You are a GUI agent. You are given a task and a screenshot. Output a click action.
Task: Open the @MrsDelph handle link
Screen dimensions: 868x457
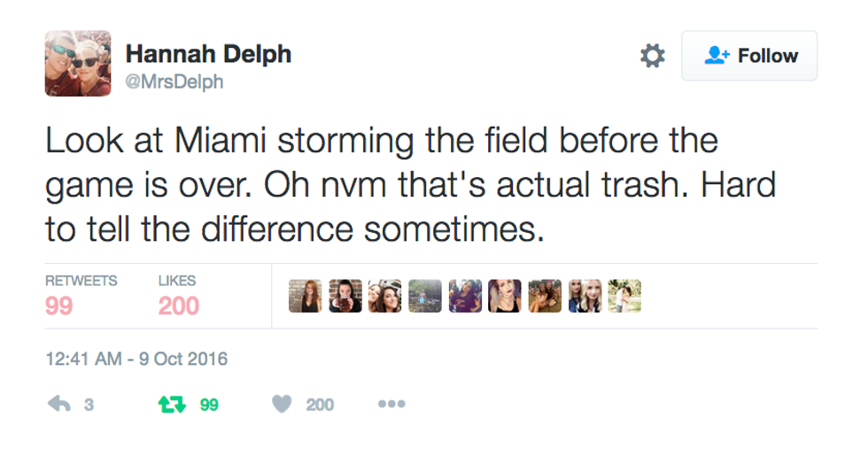[x=174, y=82]
